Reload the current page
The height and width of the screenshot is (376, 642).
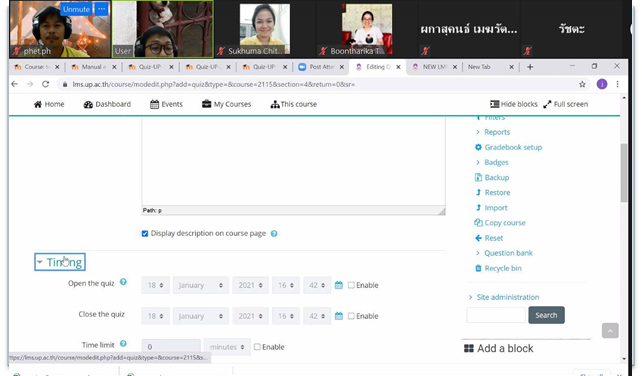coord(45,84)
